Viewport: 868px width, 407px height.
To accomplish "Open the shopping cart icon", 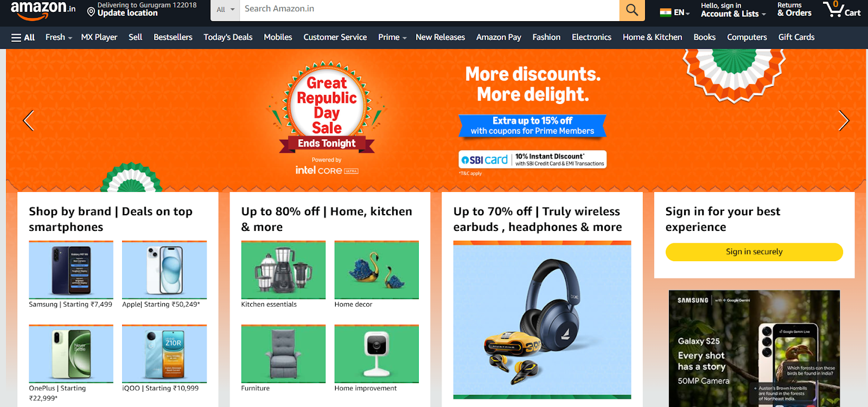I will pyautogui.click(x=841, y=9).
